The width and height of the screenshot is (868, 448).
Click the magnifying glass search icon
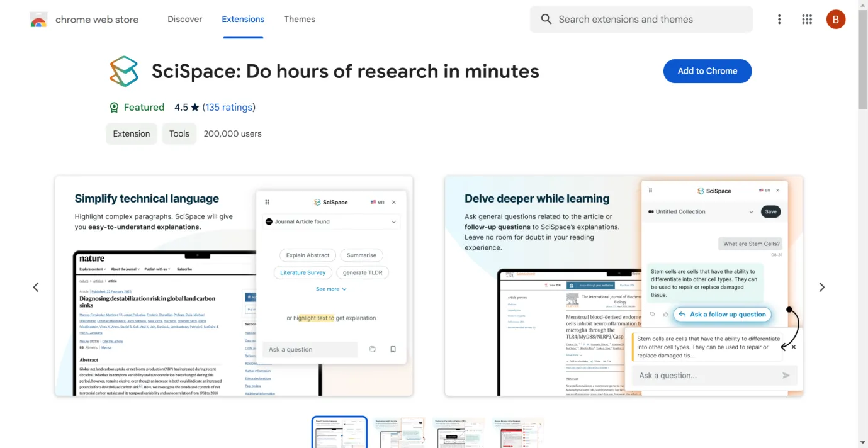(x=546, y=20)
